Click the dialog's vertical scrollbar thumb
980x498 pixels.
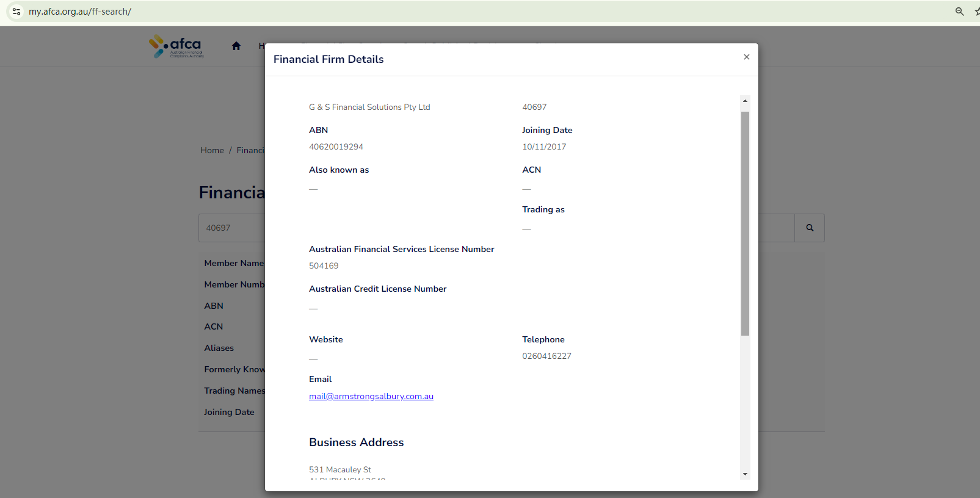tap(745, 223)
